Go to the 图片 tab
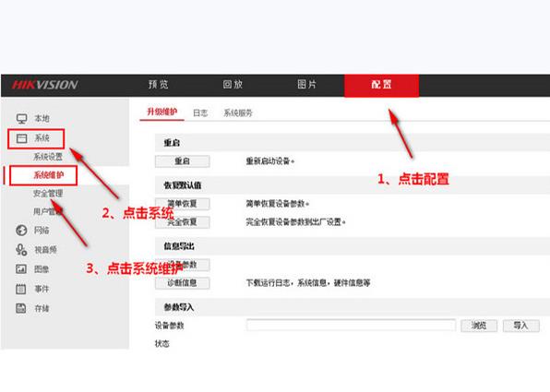 click(307, 85)
